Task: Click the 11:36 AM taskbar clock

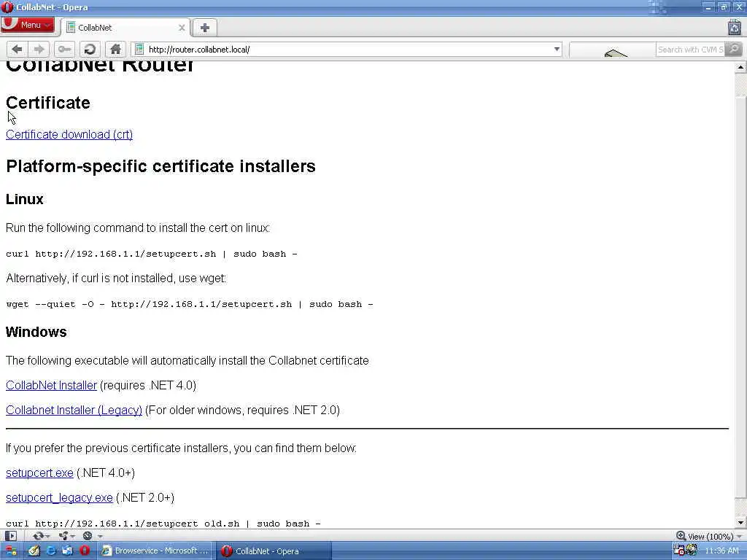Action: point(721,551)
